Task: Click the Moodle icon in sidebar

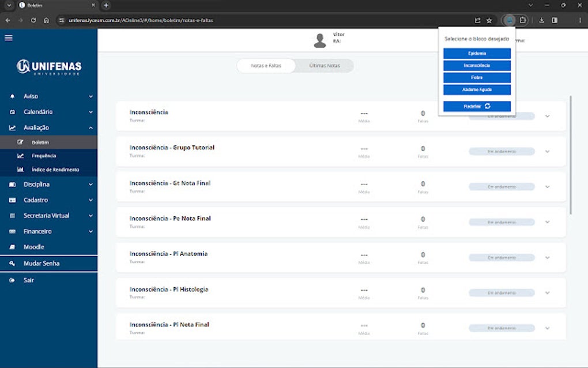Action: [x=12, y=247]
